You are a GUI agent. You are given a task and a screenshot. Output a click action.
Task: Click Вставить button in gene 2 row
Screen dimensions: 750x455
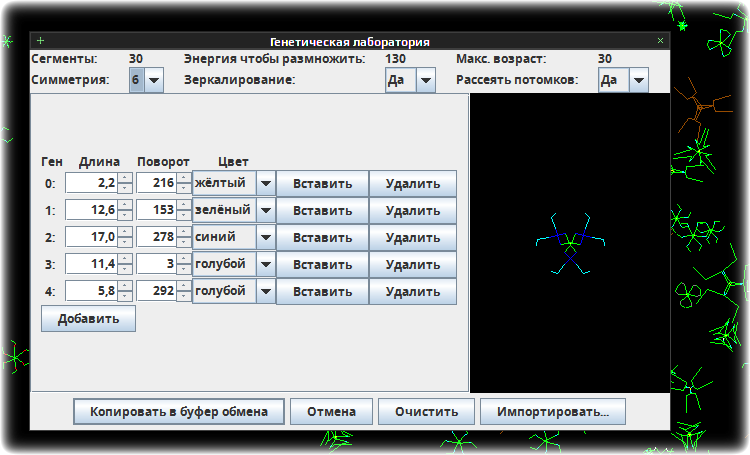[x=322, y=237]
